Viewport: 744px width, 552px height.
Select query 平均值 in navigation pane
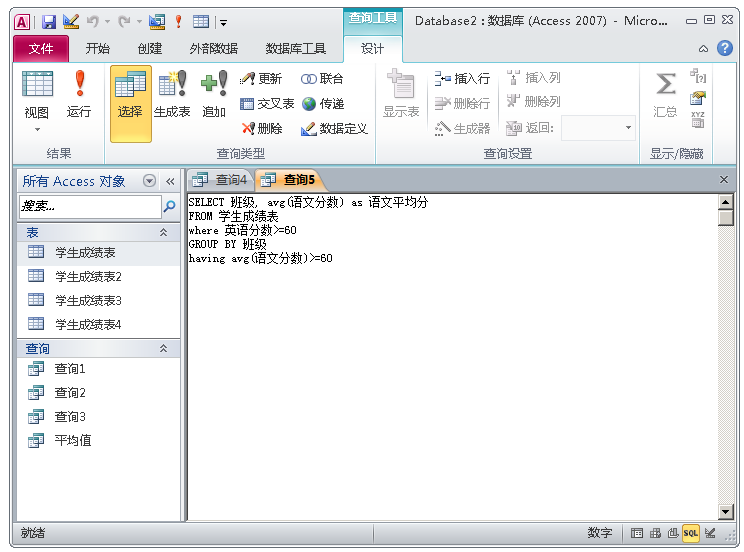pyautogui.click(x=98, y=440)
